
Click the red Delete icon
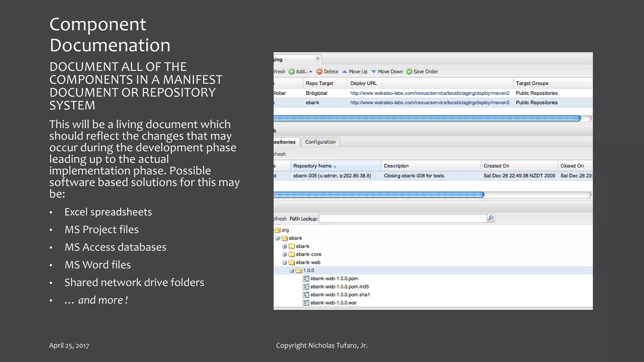coord(319,72)
